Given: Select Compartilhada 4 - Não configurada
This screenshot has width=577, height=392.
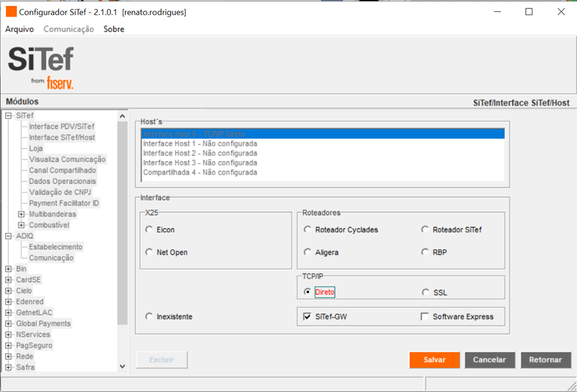Looking at the screenshot, I should 323,172.
